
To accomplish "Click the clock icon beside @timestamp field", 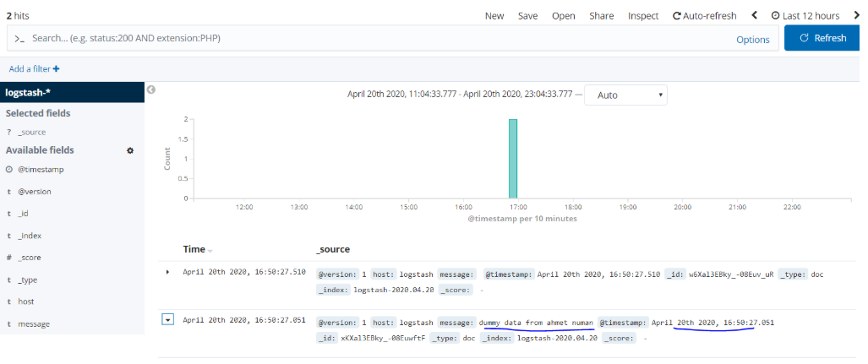I will pos(8,170).
